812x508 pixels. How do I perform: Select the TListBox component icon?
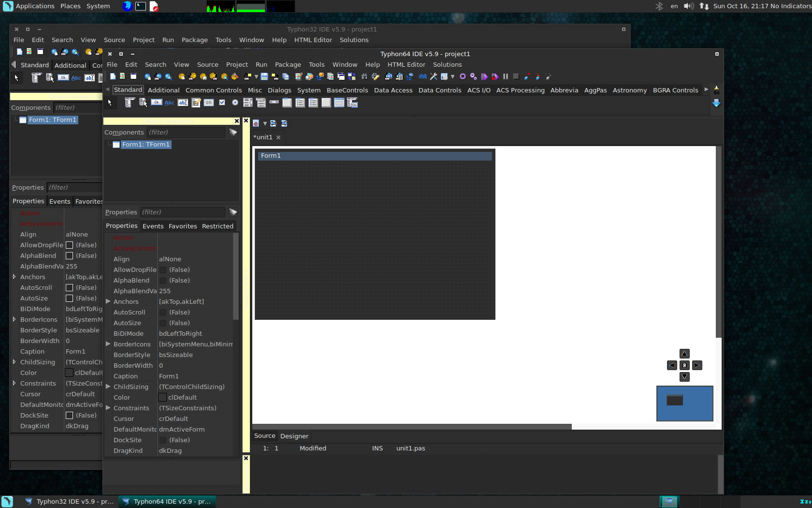coord(248,103)
